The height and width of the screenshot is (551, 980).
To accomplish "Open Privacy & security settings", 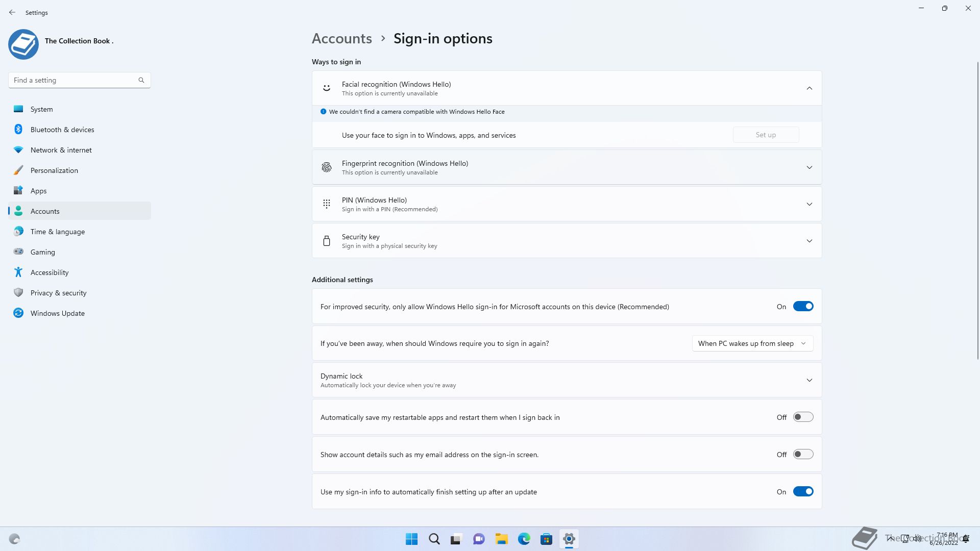I will point(80,293).
